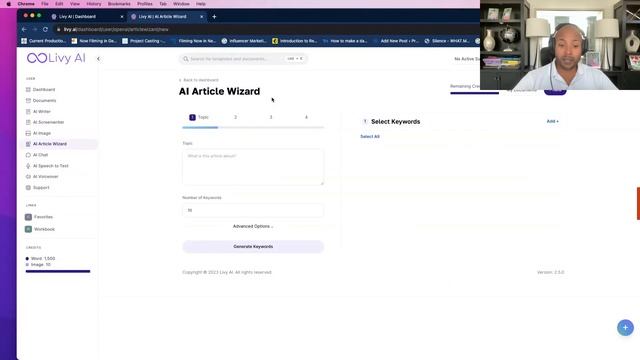This screenshot has height=360, width=640.
Task: Select the Topic step tab
Action: [199, 117]
